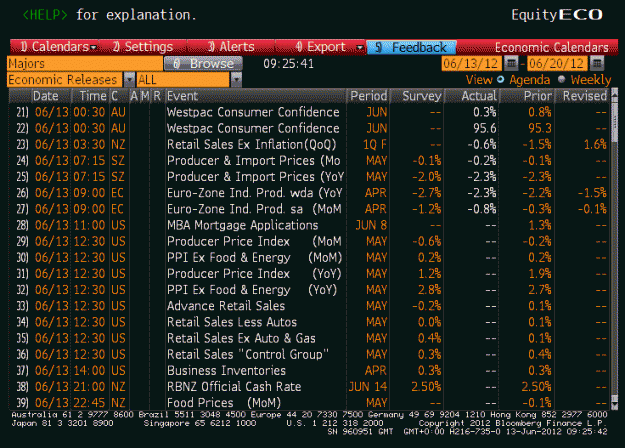
Task: Select Retail Sales Less Autos row
Action: 309,322
